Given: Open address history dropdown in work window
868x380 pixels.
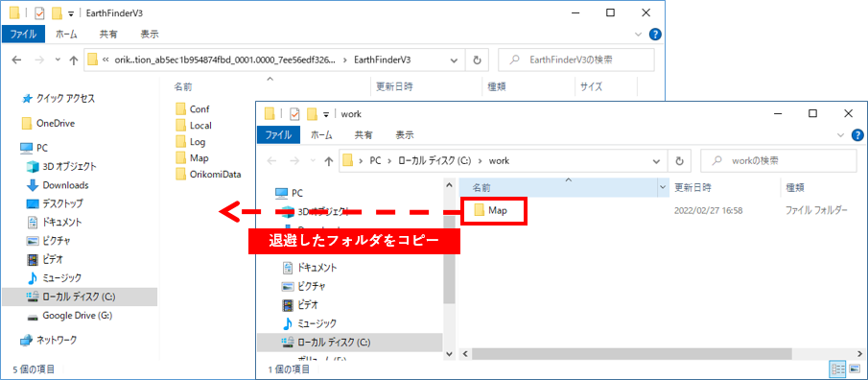Looking at the screenshot, I should click(x=657, y=160).
